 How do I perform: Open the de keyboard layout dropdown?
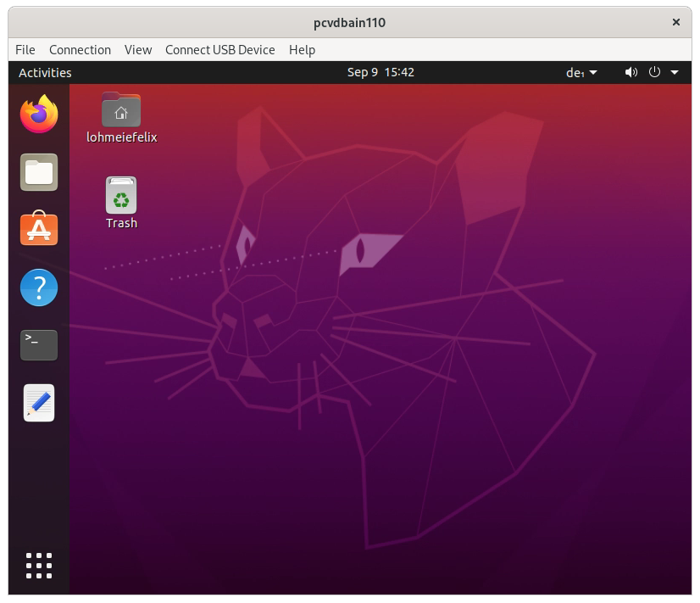tap(581, 72)
